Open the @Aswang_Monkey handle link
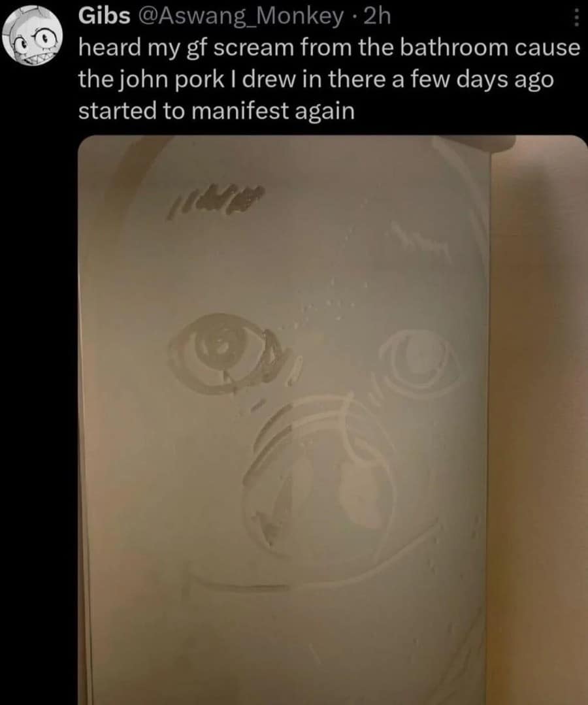588x705 pixels. 239,16
